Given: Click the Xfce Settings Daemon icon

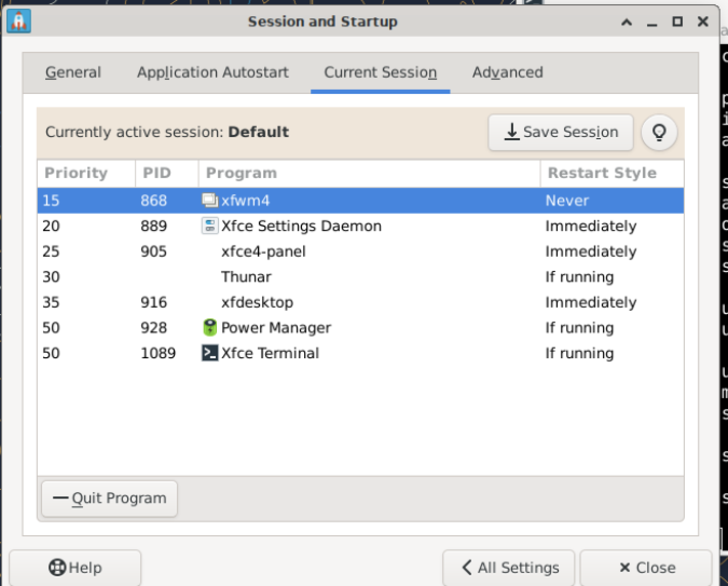Looking at the screenshot, I should pyautogui.click(x=209, y=226).
